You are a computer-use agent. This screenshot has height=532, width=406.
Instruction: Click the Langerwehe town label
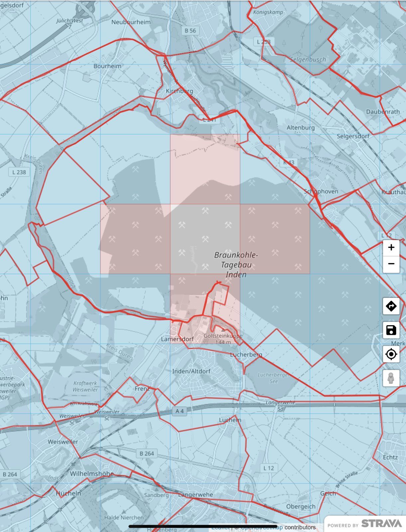196,494
